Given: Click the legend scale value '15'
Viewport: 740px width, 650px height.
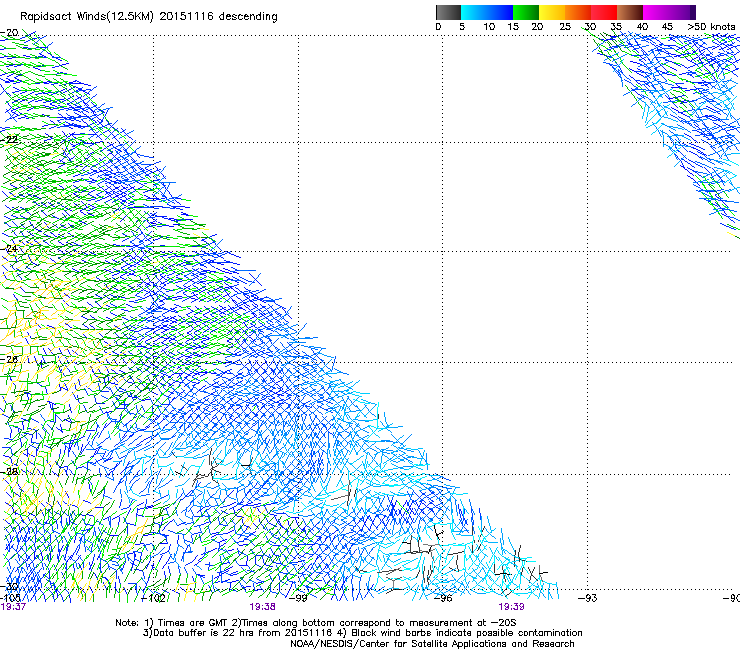Looking at the screenshot, I should 513,26.
